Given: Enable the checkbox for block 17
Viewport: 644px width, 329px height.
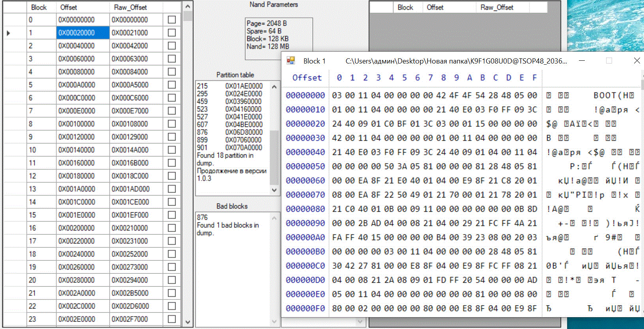Looking at the screenshot, I should [172, 241].
